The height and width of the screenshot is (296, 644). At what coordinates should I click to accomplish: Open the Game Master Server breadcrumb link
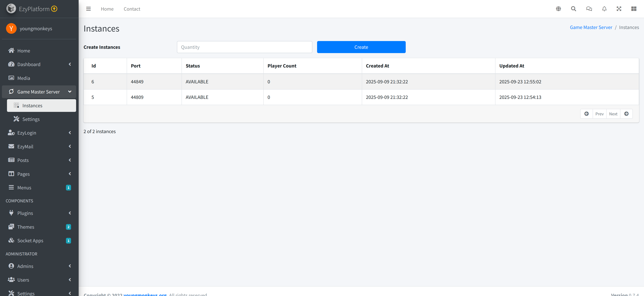click(x=591, y=27)
